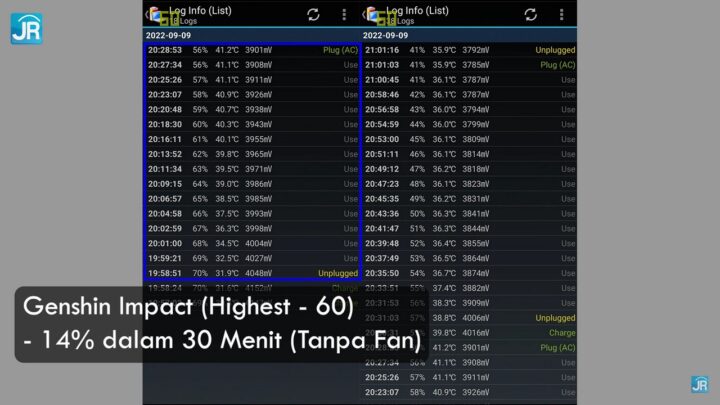
Task: Open the 41.2°C Plug (AC) entry in right panel
Action: tap(469, 348)
